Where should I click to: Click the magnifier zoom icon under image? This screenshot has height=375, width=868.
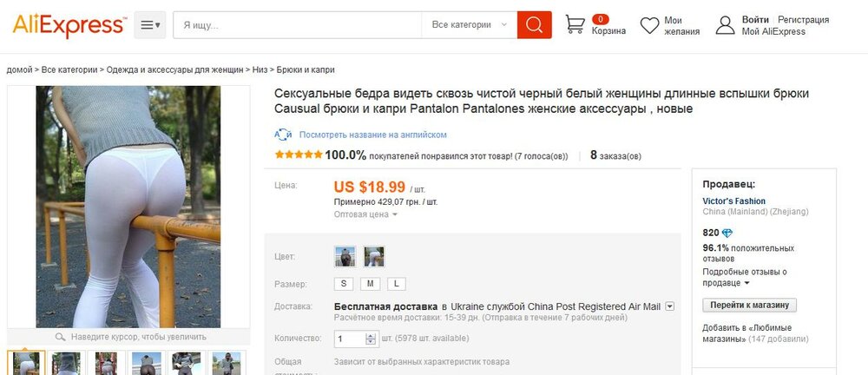pos(60,337)
